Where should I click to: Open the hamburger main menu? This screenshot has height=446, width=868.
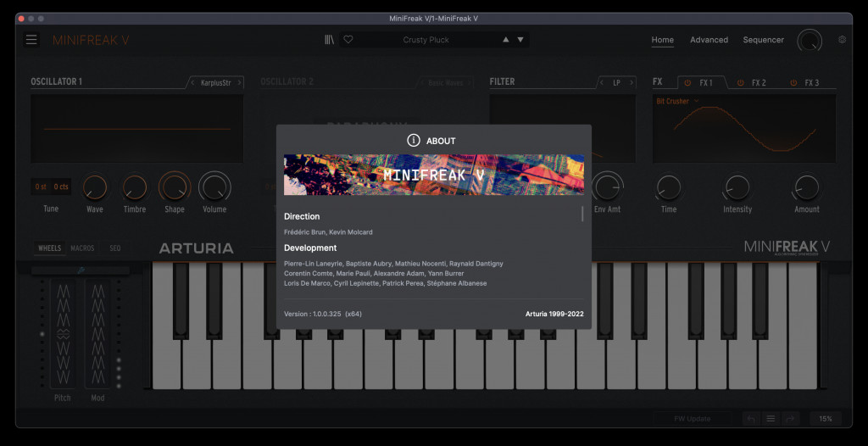[x=31, y=40]
